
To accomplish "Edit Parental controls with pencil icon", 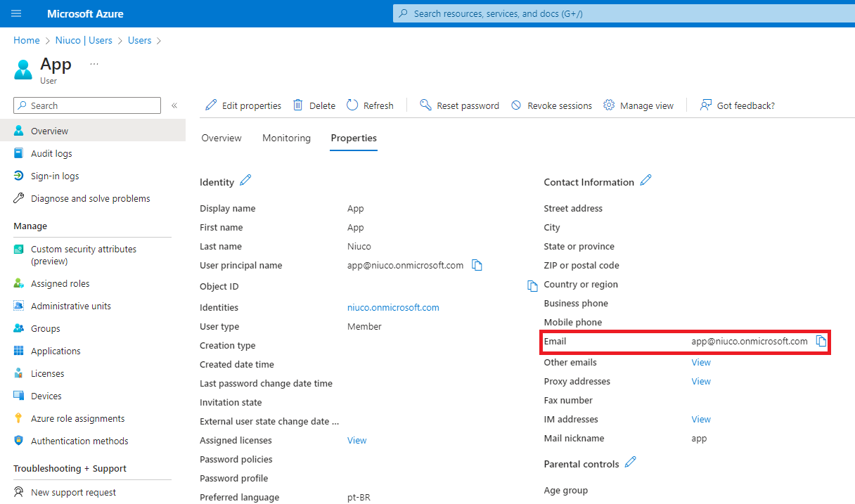I will 631,463.
